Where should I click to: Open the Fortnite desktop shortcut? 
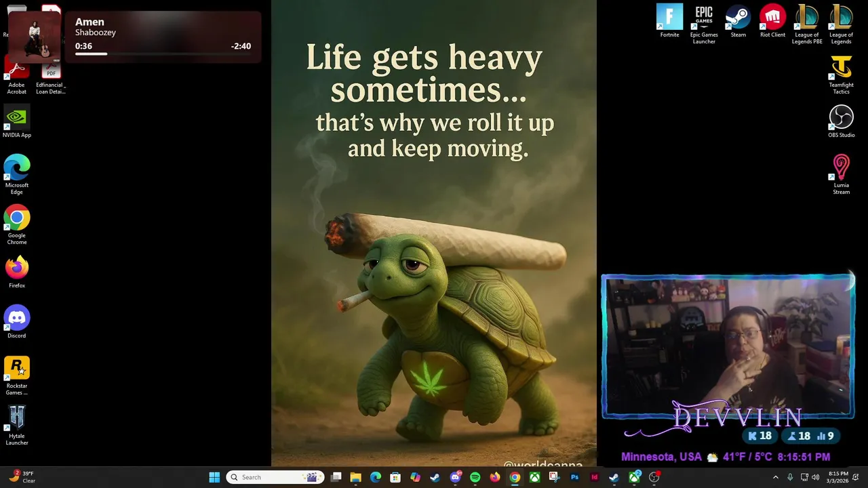[669, 21]
